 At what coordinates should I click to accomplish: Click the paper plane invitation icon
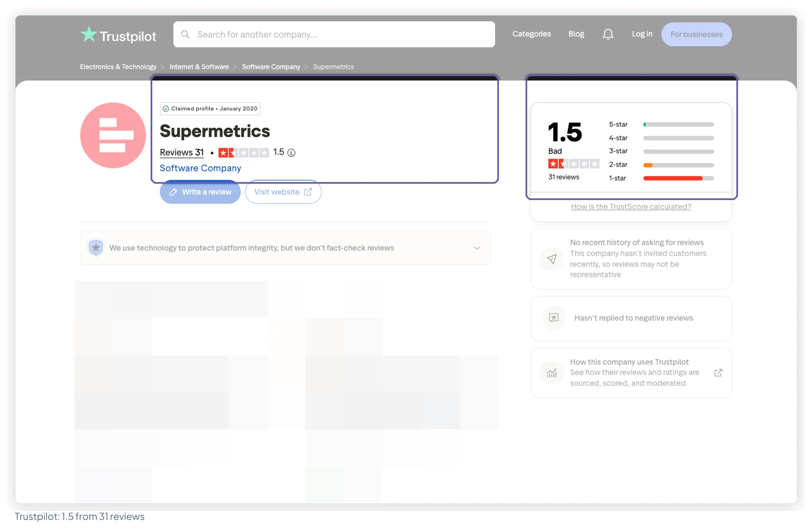point(551,259)
